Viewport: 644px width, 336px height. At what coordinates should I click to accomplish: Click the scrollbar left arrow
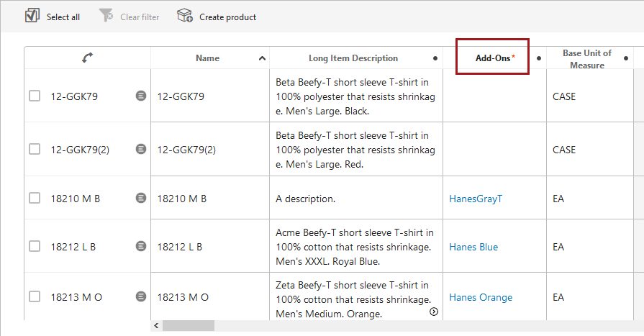pyautogui.click(x=157, y=326)
